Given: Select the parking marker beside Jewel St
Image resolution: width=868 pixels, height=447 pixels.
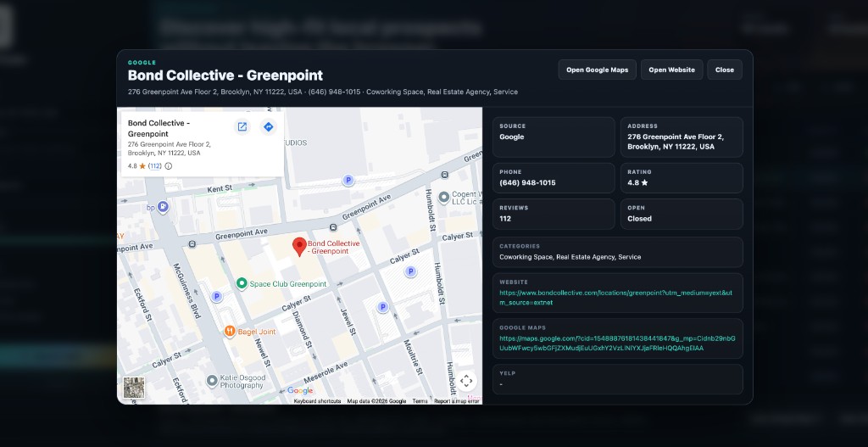Looking at the screenshot, I should [382, 307].
